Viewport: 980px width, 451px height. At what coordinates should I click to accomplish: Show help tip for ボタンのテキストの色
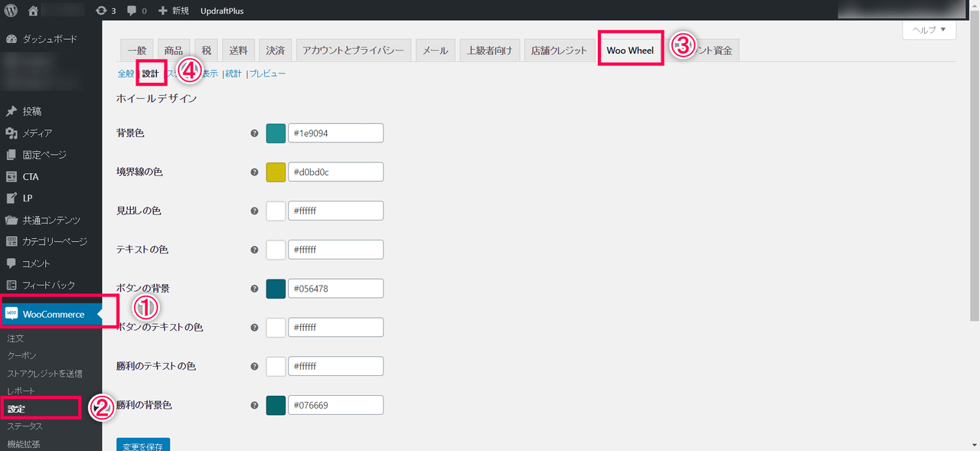pos(254,328)
